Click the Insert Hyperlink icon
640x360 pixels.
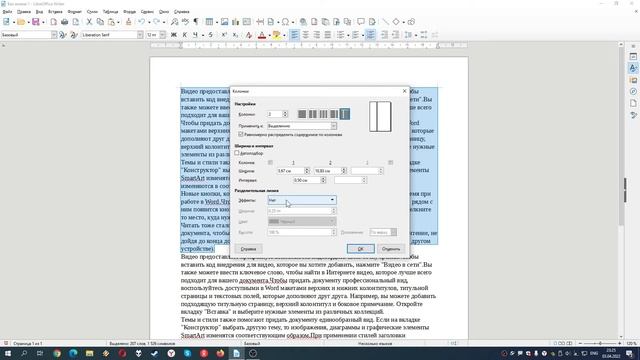(303, 22)
